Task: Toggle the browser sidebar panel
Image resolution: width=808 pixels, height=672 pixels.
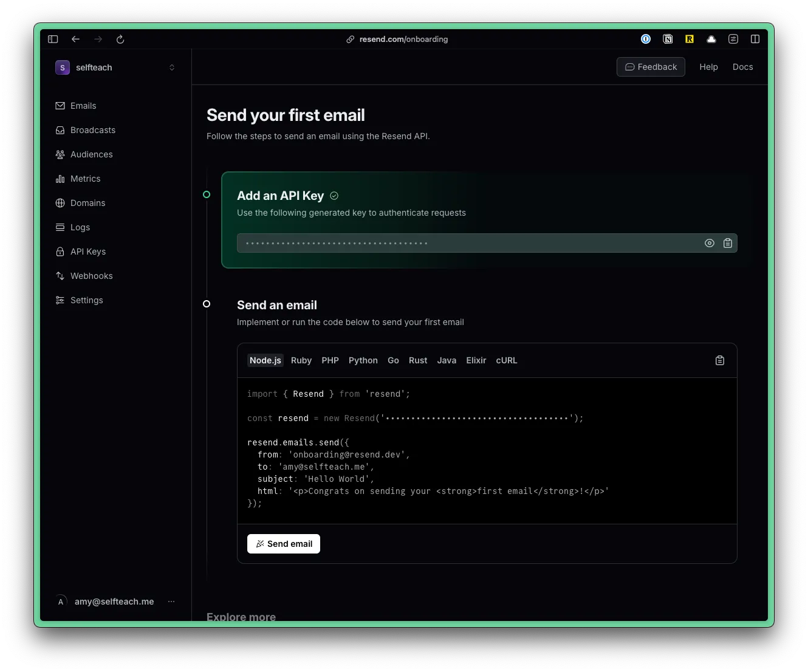Action: 53,39
